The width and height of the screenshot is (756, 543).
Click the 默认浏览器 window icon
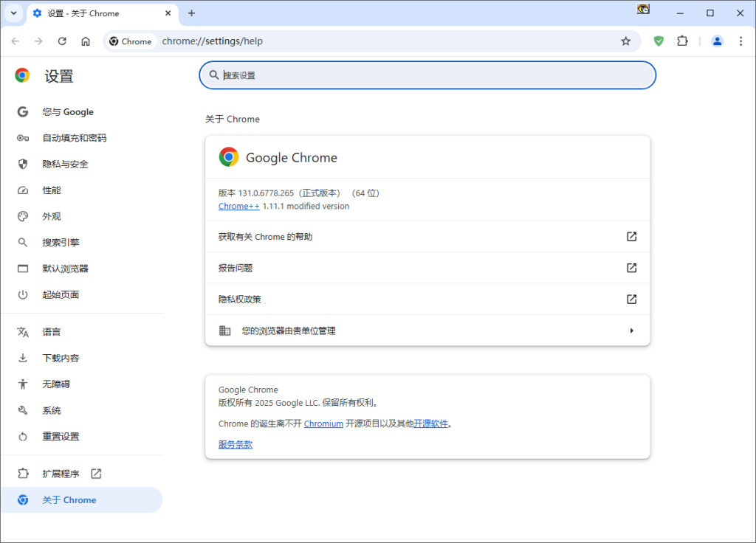[23, 269]
